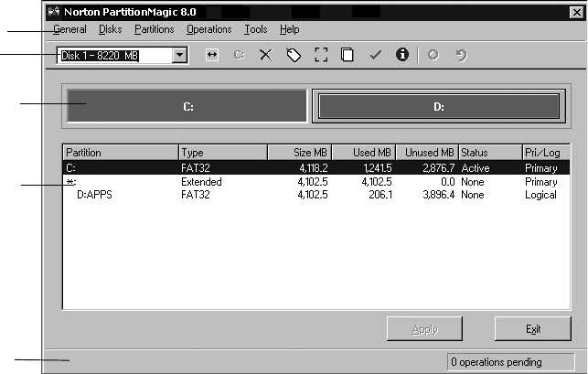This screenshot has height=374, width=588.
Task: Click the Partition column header
Action: click(121, 153)
